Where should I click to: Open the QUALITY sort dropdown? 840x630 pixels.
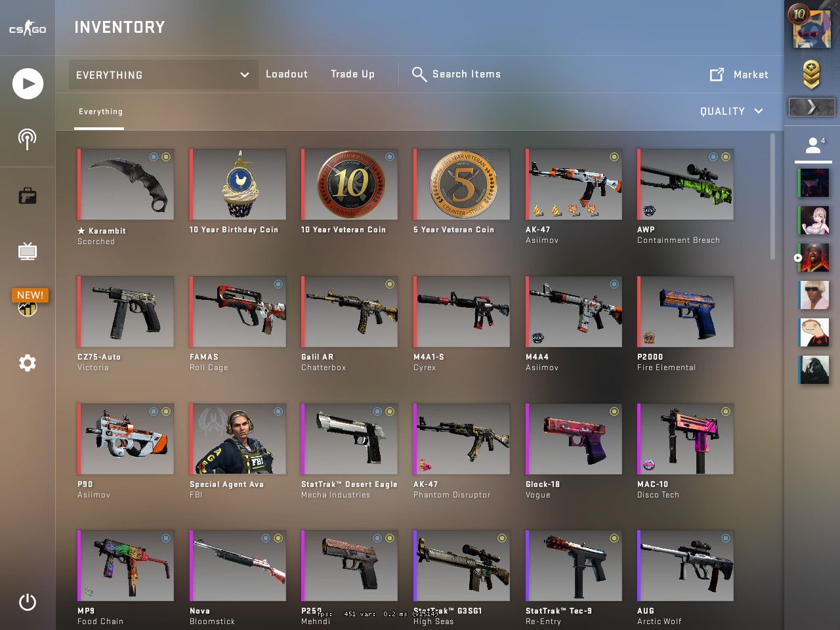(732, 112)
